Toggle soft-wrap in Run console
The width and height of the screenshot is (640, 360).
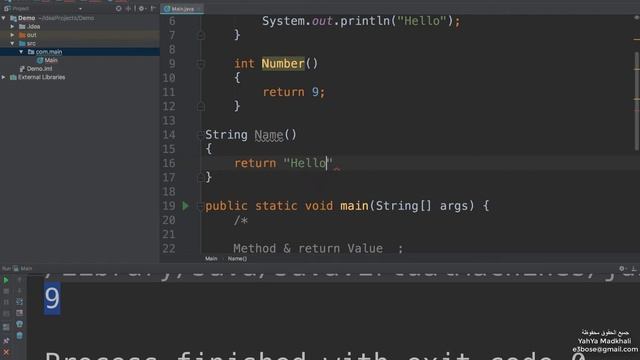19,302
